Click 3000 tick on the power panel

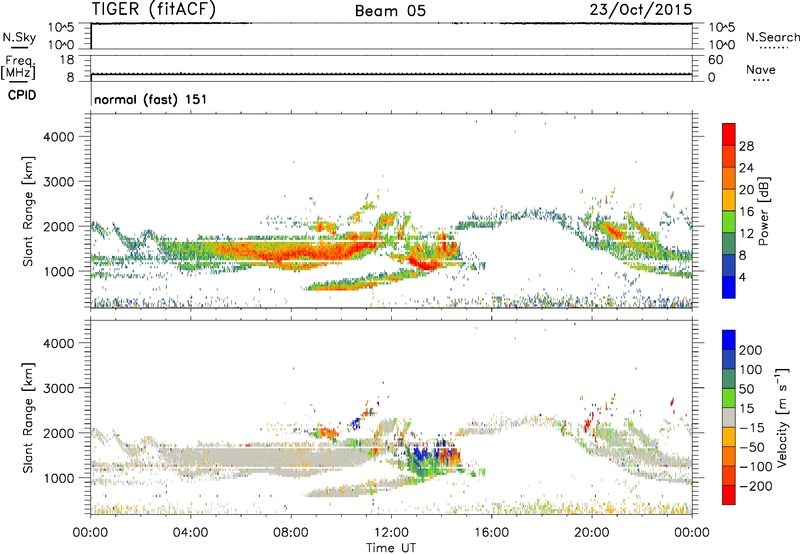[59, 182]
